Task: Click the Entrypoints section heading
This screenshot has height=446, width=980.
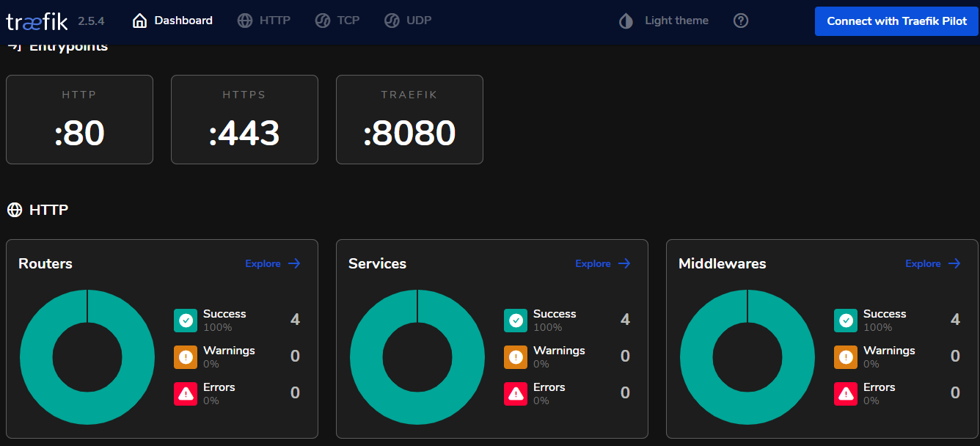Action: [68, 48]
